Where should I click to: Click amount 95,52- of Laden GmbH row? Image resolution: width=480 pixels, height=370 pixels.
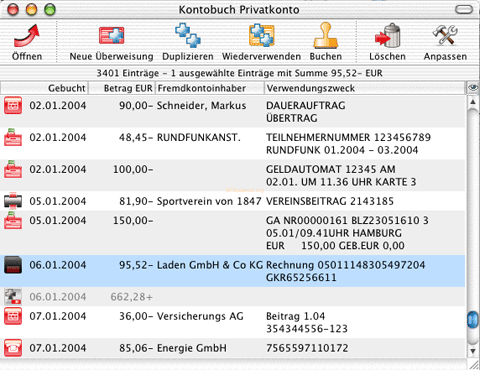click(x=136, y=265)
